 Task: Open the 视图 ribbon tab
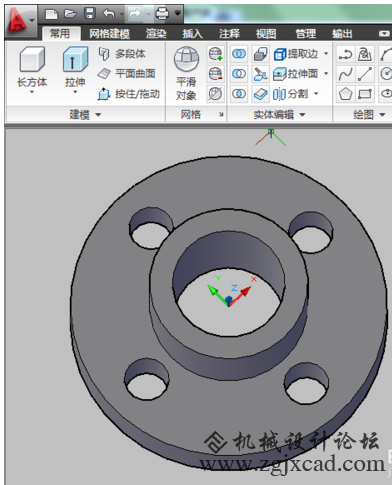[266, 34]
